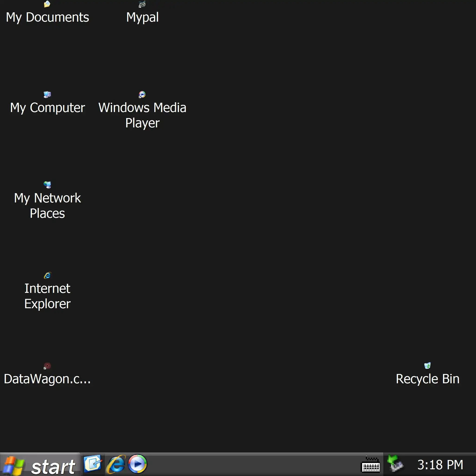This screenshot has width=476, height=476.
Task: Launch Windows Media Player from Quick Launch
Action: [138, 464]
